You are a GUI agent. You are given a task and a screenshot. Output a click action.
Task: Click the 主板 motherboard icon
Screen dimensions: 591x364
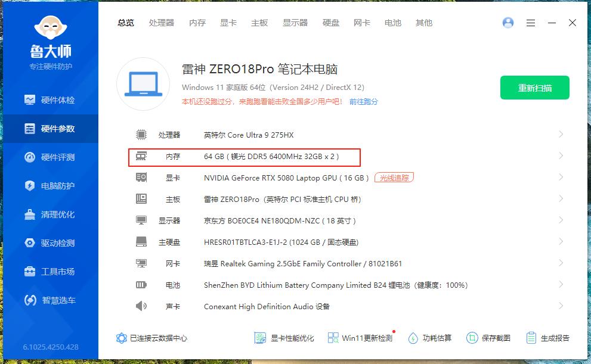[x=141, y=199]
